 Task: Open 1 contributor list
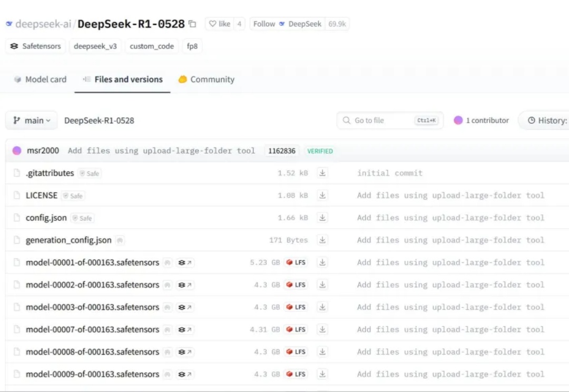(x=481, y=121)
